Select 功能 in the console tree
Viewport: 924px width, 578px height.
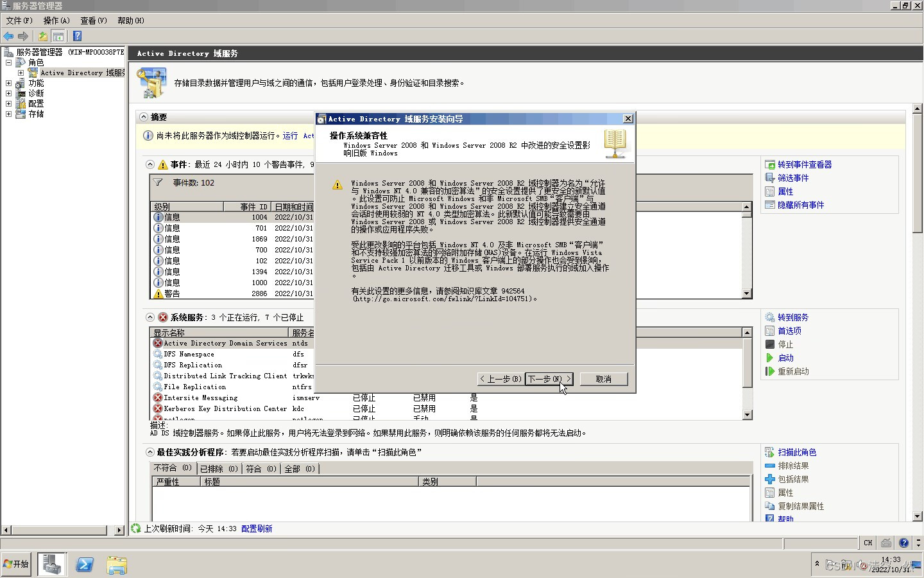36,83
